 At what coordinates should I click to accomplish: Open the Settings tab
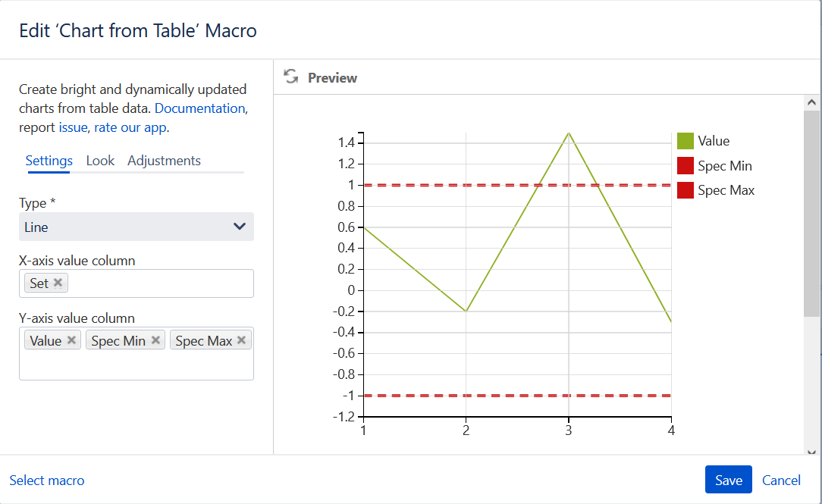(x=49, y=161)
